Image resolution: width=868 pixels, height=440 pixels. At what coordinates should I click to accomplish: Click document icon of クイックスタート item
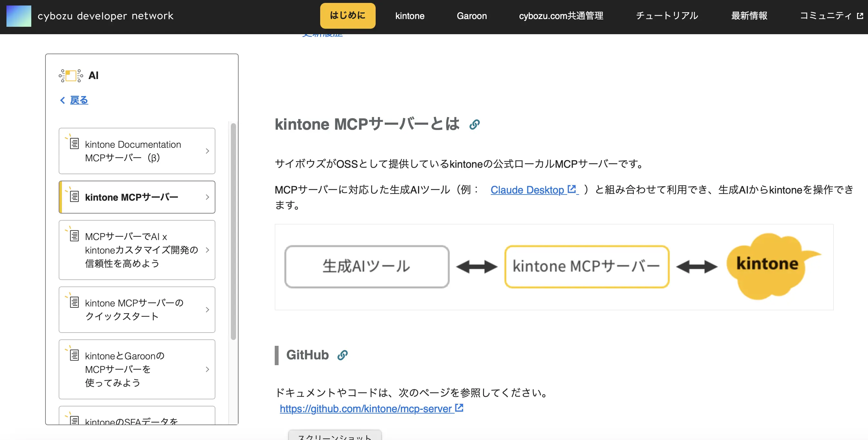point(74,302)
